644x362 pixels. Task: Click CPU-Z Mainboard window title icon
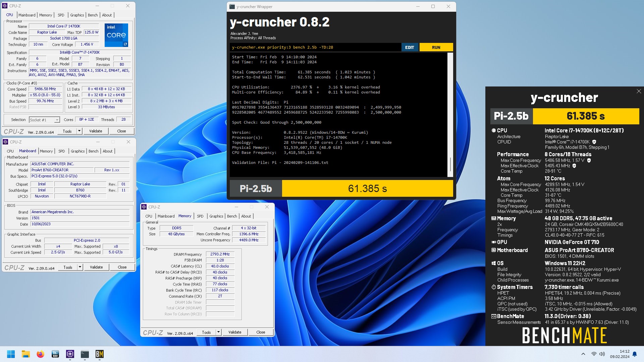coord(6,142)
